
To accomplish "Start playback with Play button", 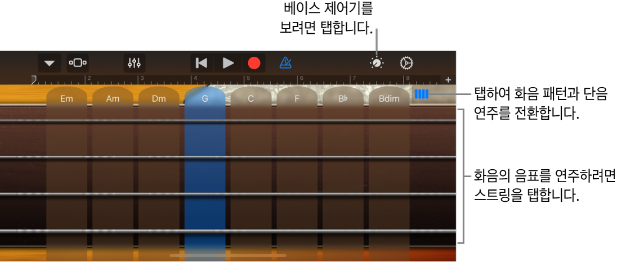I will tap(228, 63).
